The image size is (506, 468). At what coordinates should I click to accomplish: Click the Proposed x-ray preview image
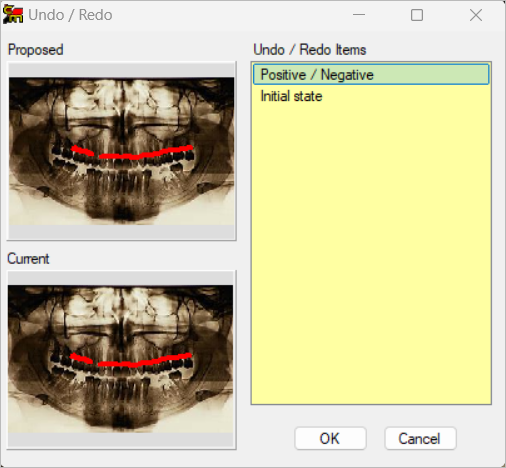click(x=122, y=151)
